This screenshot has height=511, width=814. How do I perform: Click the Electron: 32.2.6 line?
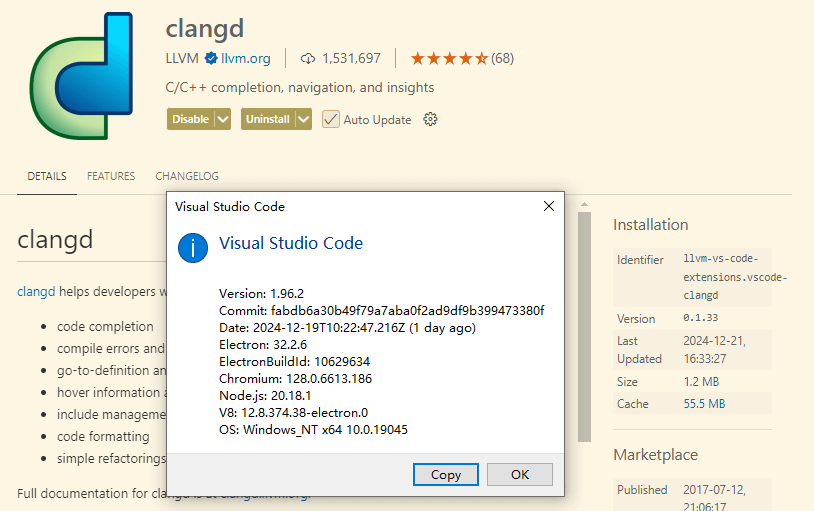pyautogui.click(x=263, y=344)
